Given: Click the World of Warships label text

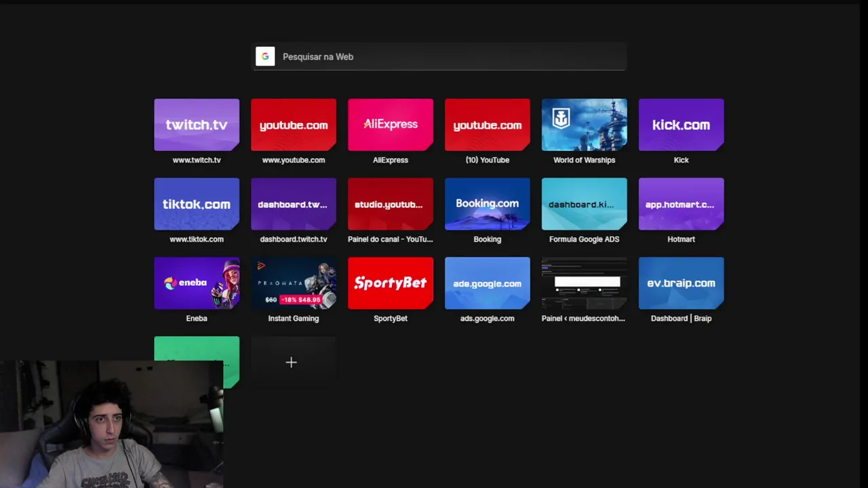Looking at the screenshot, I should click(585, 160).
